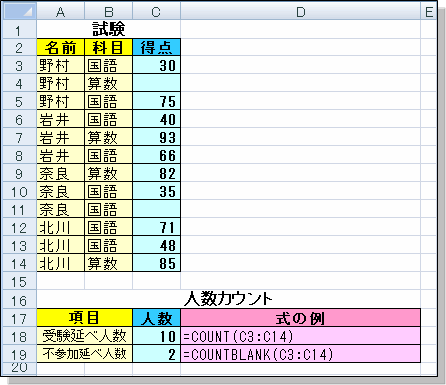Viewport: 446px width, 385px height.
Task: Click the 人数カウント title
Action: [x=228, y=299]
